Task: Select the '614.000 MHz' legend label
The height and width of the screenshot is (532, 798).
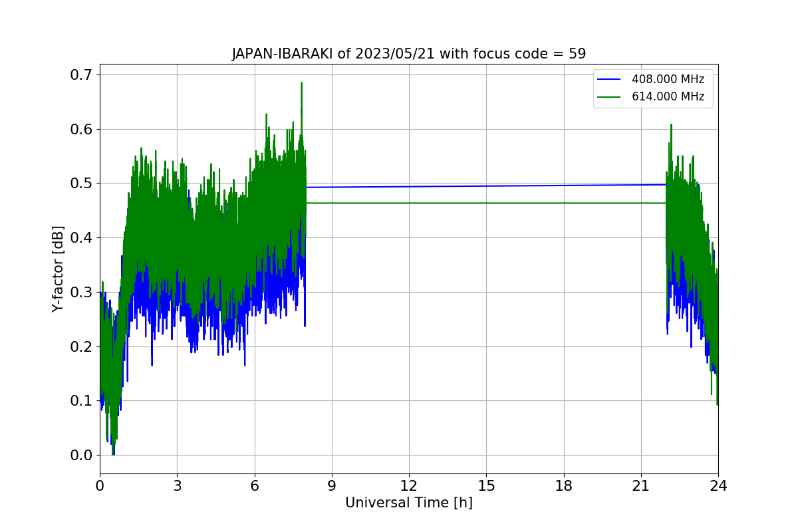Action: tap(668, 96)
